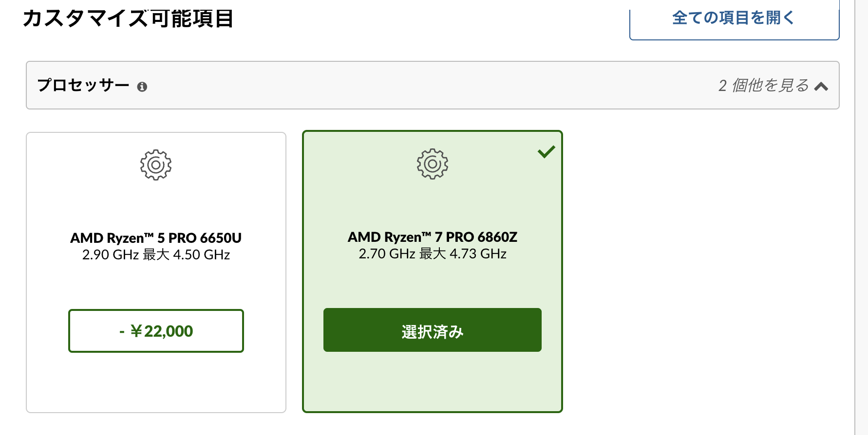Choose AMD Ryzen 5 PRO 6650U title

coord(156,238)
